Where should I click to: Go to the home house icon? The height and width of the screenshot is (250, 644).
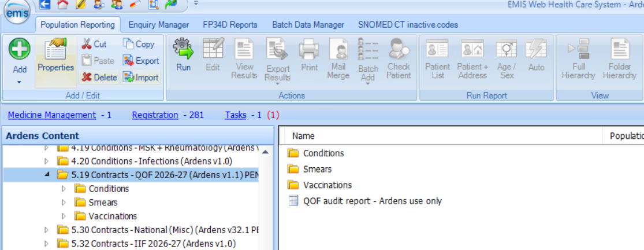(62, 5)
